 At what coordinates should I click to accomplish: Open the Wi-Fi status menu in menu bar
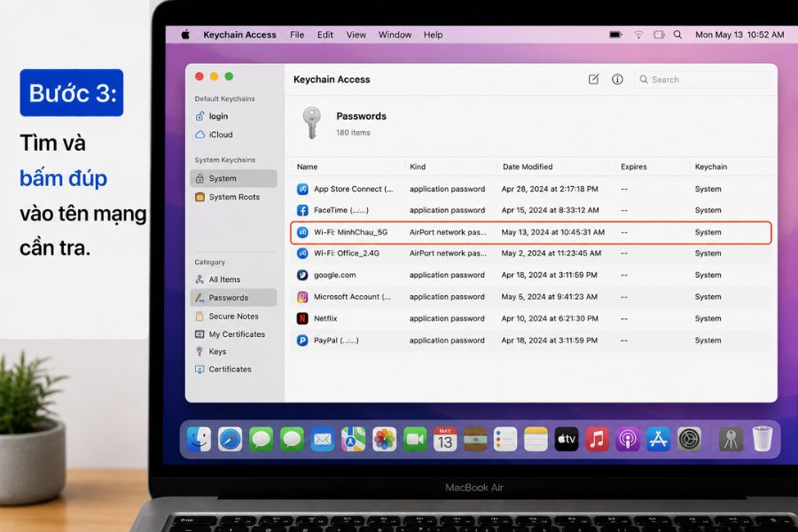pyautogui.click(x=638, y=35)
